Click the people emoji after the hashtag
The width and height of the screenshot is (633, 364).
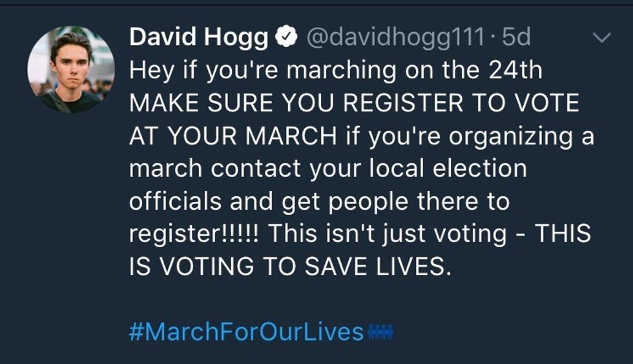(x=380, y=332)
